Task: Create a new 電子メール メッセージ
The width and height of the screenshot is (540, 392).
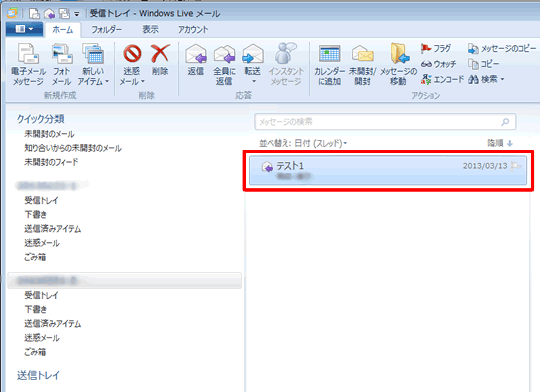Action: [28, 64]
